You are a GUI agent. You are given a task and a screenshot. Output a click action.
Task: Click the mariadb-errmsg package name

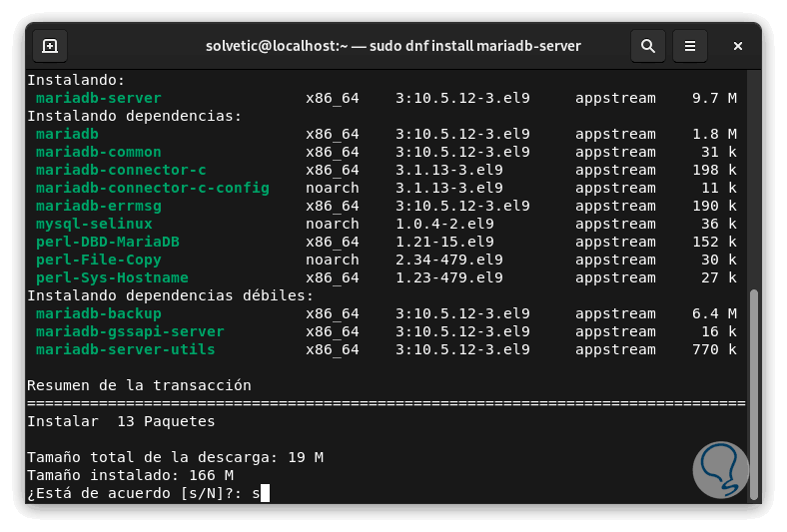tap(98, 206)
